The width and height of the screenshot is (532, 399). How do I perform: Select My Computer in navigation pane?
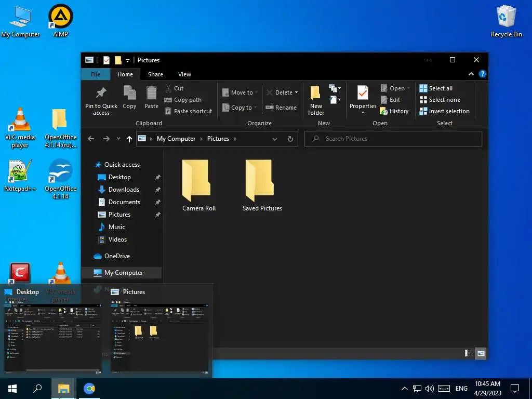click(x=122, y=273)
